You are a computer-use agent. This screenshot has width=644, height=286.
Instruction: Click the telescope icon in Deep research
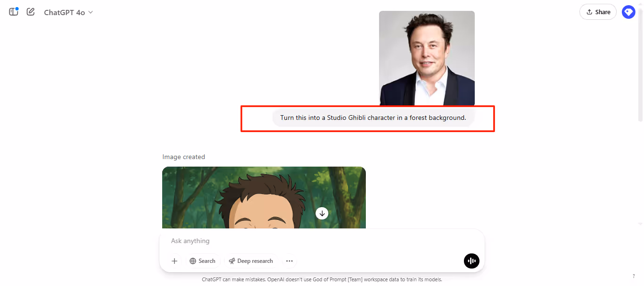232,261
